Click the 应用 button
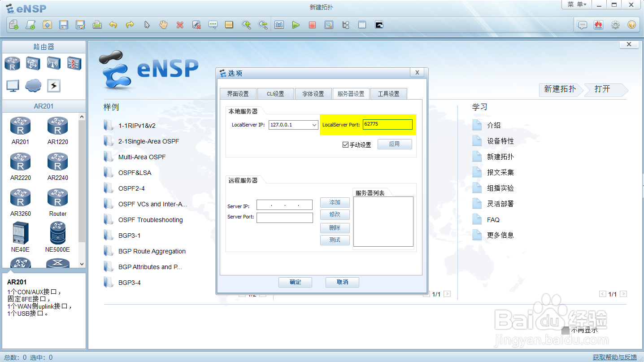Image resolution: width=644 pixels, height=362 pixels. pos(395,144)
